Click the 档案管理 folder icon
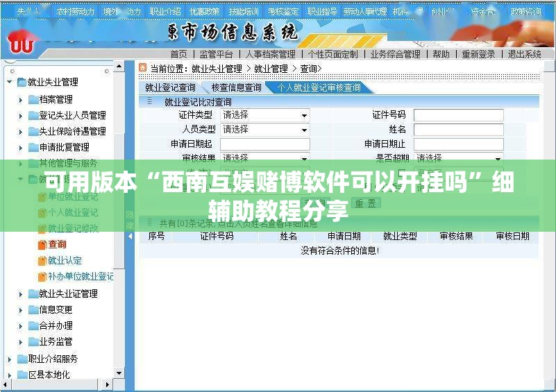556x392 pixels. [33, 100]
